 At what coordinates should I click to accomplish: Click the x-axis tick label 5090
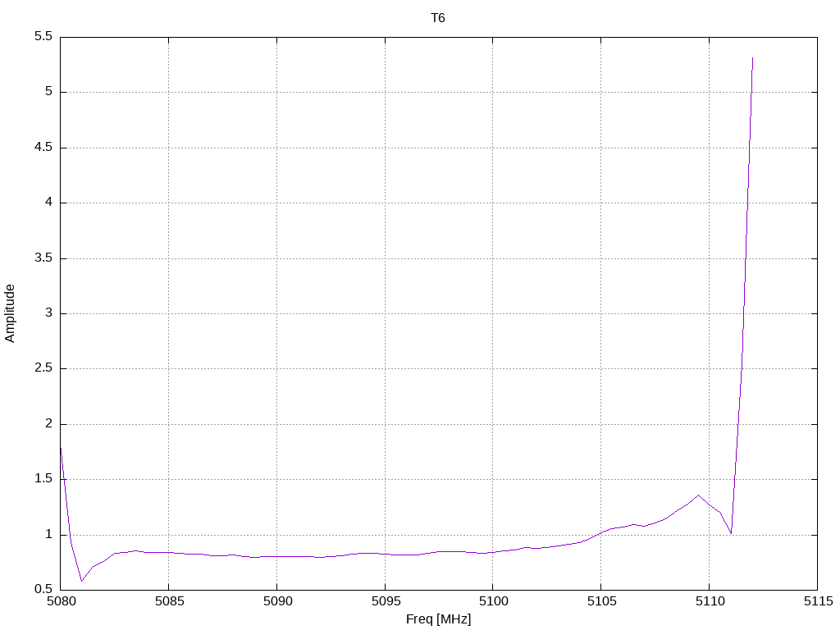pyautogui.click(x=277, y=601)
